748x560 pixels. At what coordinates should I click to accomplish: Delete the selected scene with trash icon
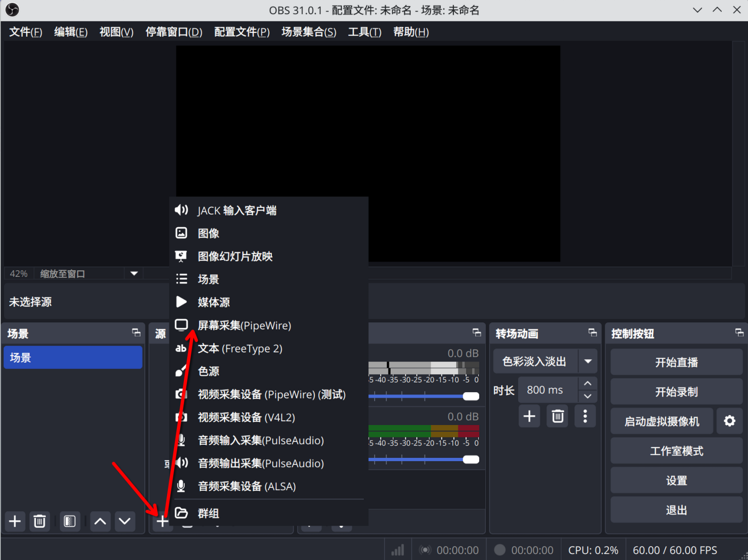tap(40, 521)
